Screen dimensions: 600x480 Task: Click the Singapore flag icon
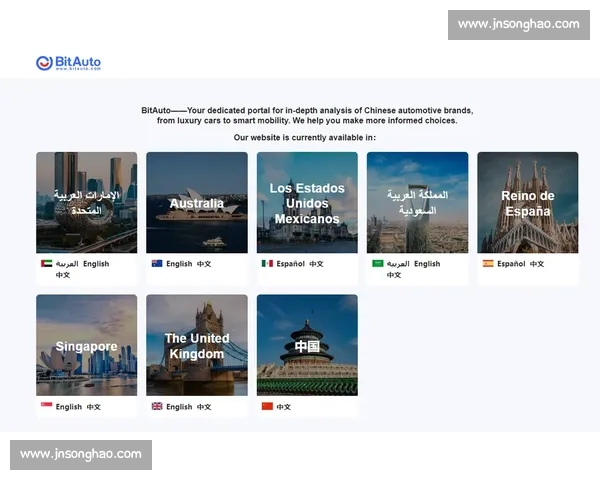(x=46, y=407)
